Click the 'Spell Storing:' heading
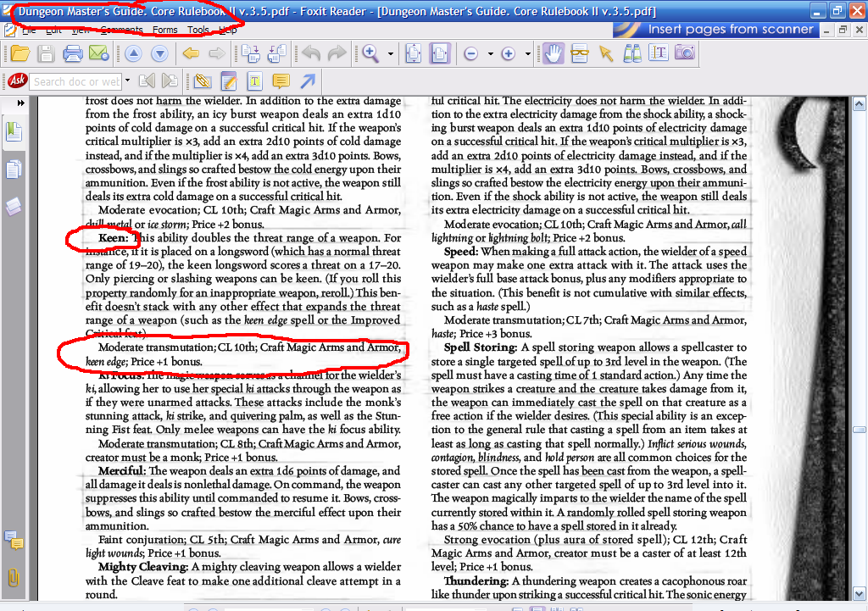Image resolution: width=868 pixels, height=611 pixels. [x=481, y=347]
